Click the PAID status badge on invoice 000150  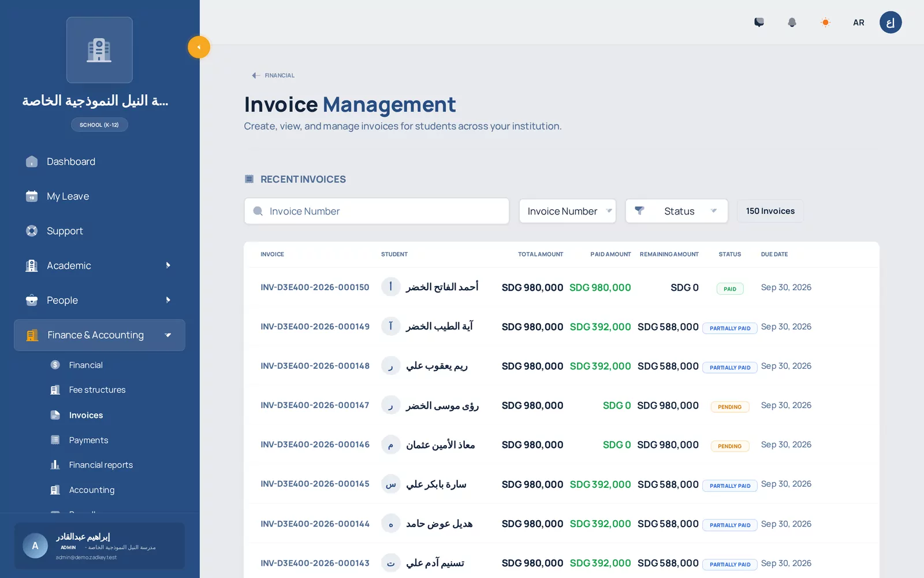click(x=730, y=289)
